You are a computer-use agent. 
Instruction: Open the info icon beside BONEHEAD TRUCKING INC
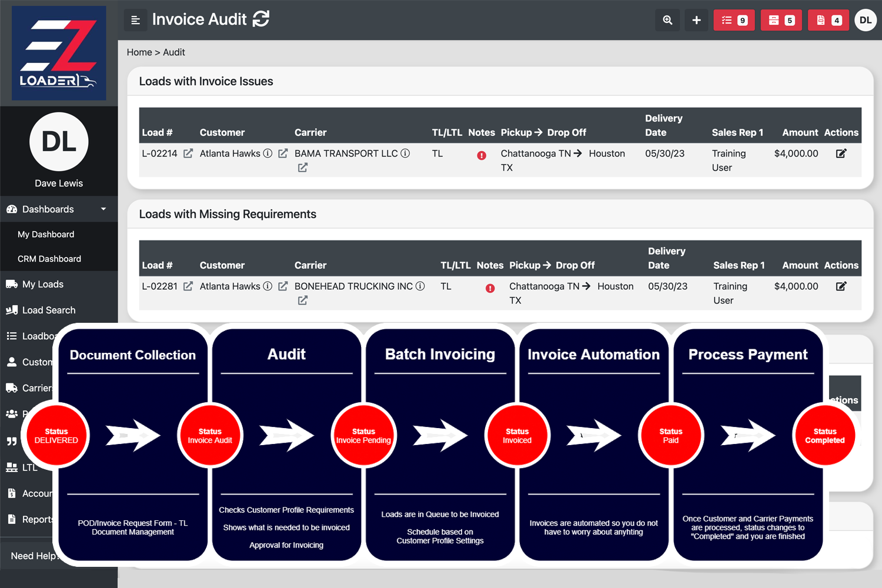coord(420,286)
